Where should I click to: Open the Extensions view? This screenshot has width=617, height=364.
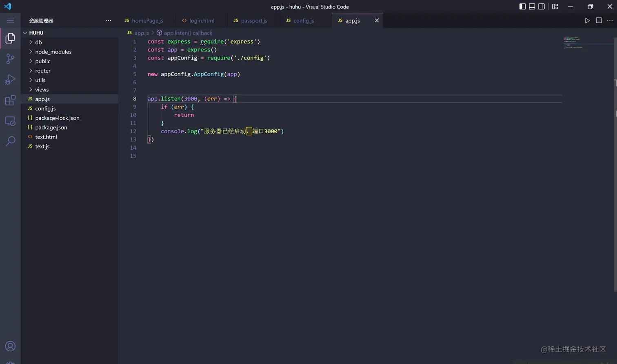(x=10, y=100)
